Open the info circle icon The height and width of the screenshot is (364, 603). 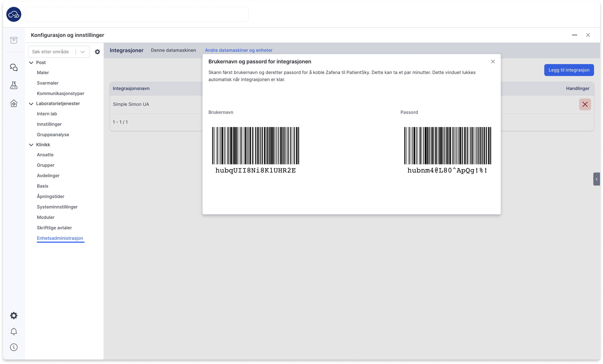tap(14, 347)
